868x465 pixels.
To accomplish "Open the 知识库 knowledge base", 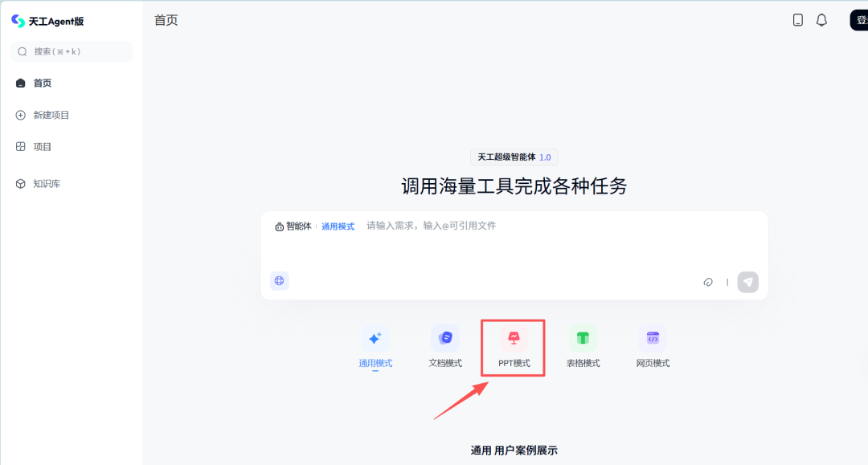I will click(46, 184).
